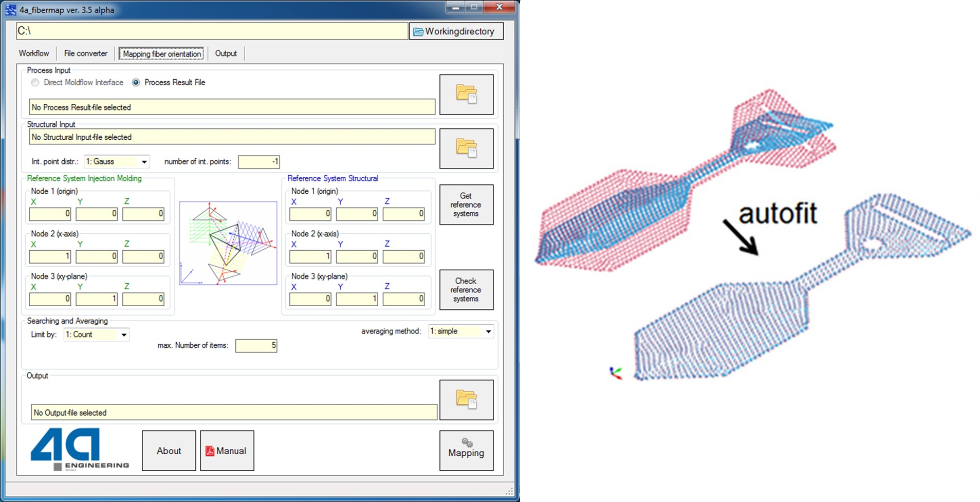Click the reference systems diagram image

tap(228, 243)
